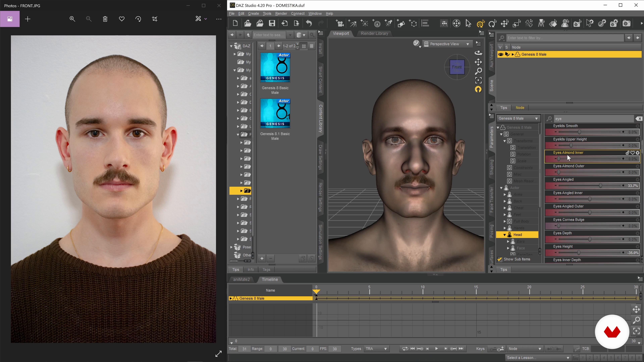Click the Node tab under Scene pane
Image resolution: width=644 pixels, height=362 pixels.
click(520, 108)
